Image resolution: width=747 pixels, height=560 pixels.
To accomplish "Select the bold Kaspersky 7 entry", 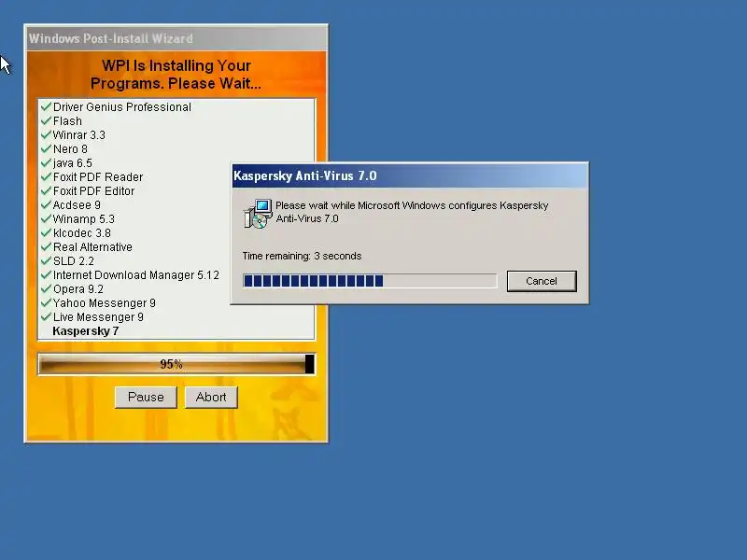I will tap(86, 331).
